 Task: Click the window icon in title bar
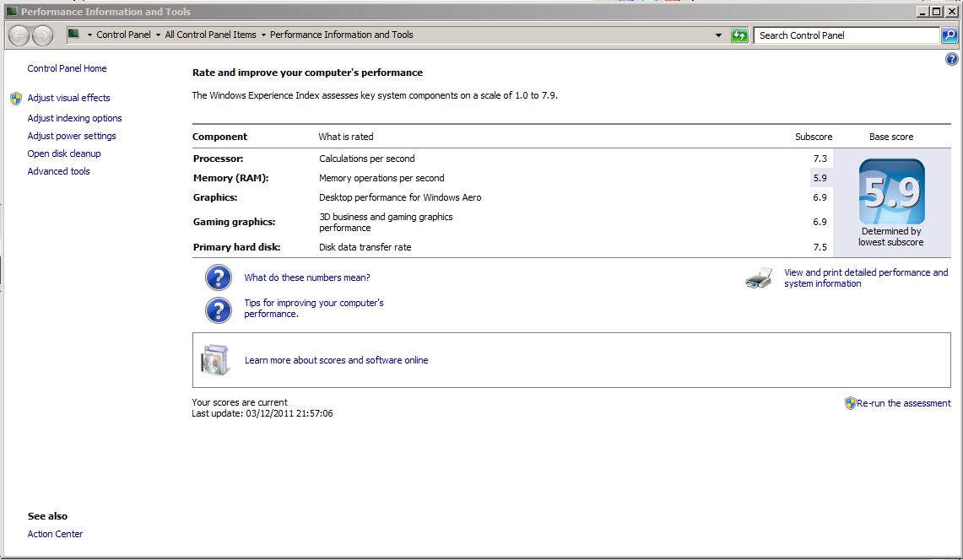pyautogui.click(x=11, y=11)
